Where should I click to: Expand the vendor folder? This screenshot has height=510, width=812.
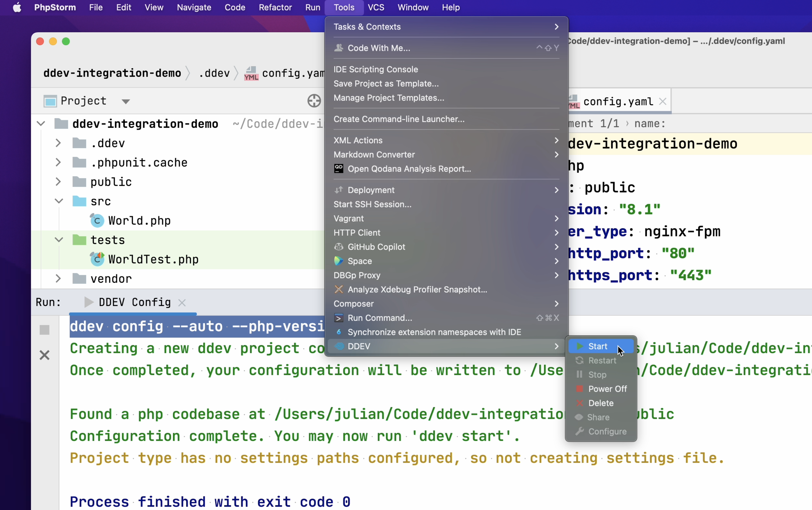(58, 279)
